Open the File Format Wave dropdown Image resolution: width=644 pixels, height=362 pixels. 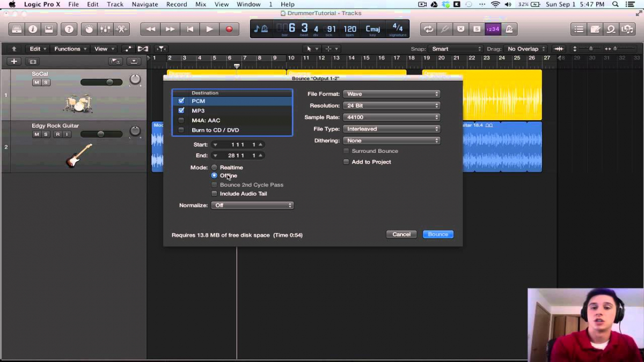click(x=392, y=94)
